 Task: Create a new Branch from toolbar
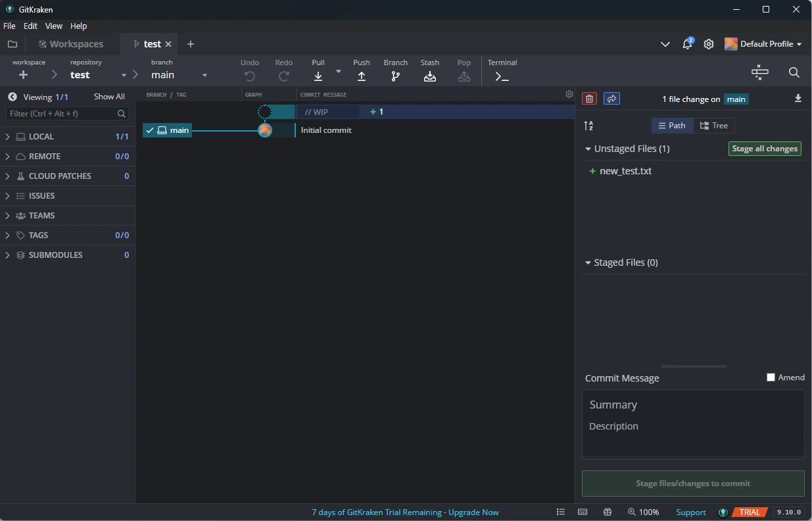396,76
